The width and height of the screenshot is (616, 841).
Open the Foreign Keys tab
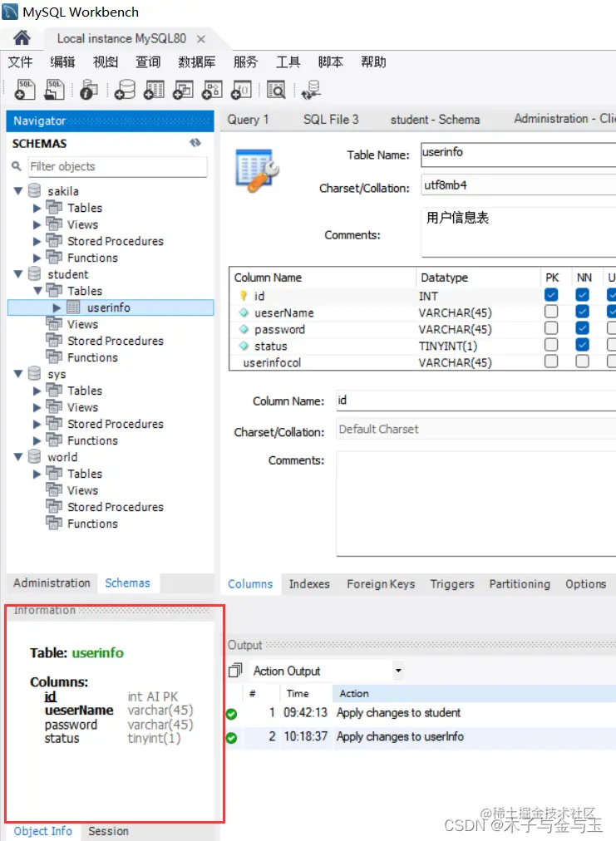point(381,584)
